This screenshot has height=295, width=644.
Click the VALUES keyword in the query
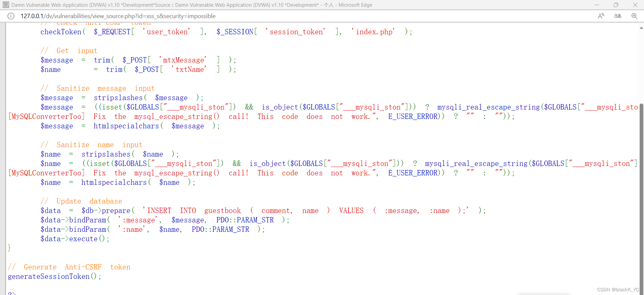click(x=351, y=211)
